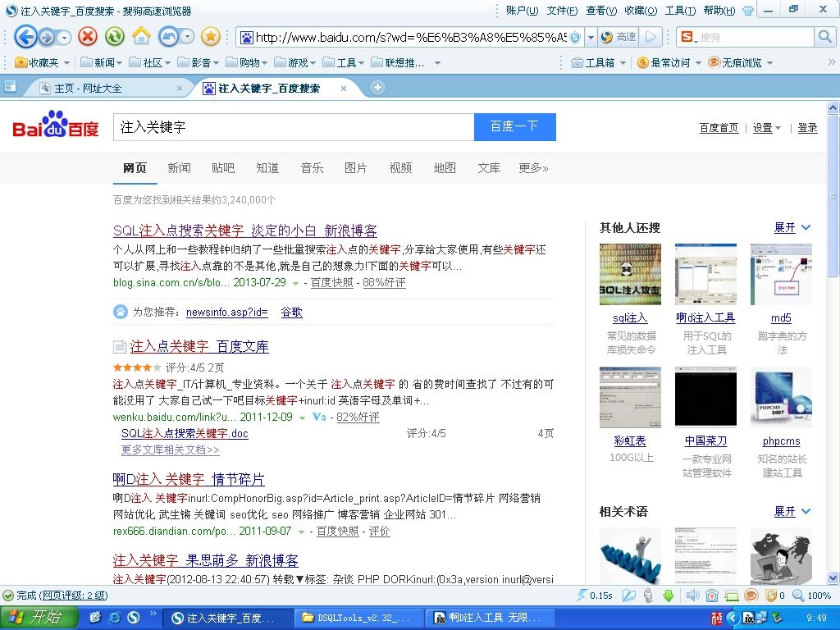The image size is (840, 630).
Task: Click the scrollbar down arrow
Action: pyautogui.click(x=833, y=578)
